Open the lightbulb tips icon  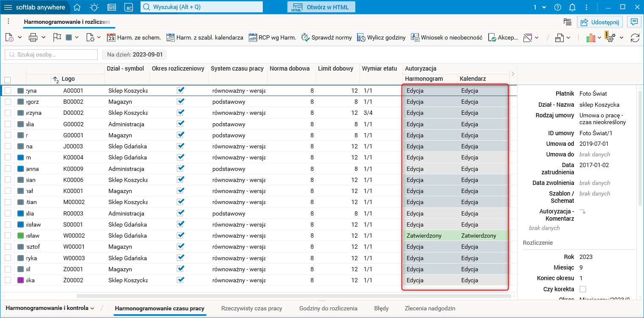click(94, 7)
